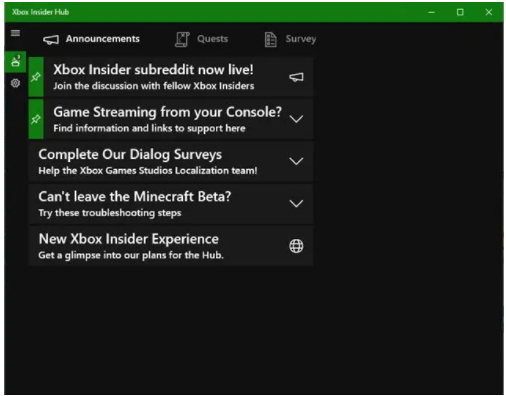Click pin icon on Game Streaming card
The height and width of the screenshot is (396, 506).
click(36, 119)
